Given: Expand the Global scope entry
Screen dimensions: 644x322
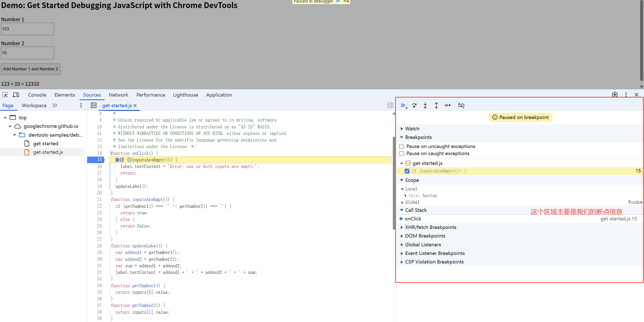Looking at the screenshot, I should (412, 202).
